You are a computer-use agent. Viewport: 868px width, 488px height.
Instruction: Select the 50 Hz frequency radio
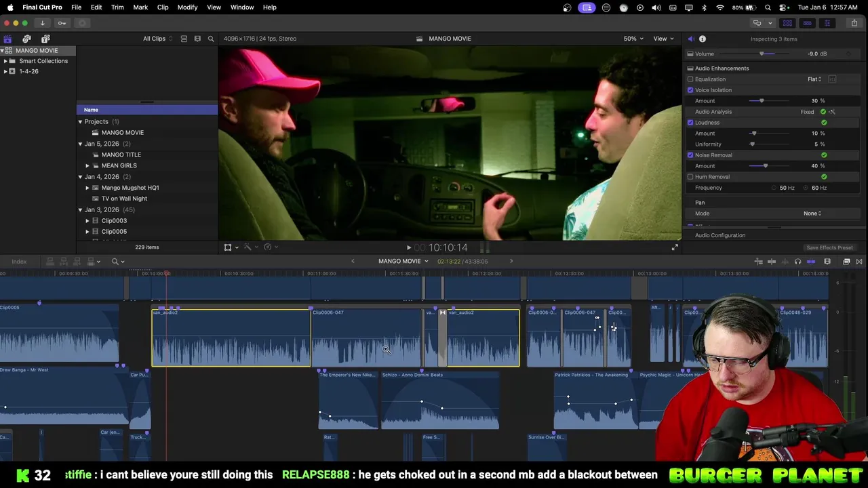[x=774, y=188]
